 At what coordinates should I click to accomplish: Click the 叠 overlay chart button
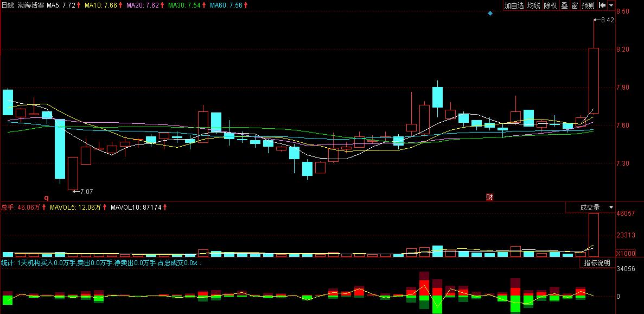(x=564, y=5)
